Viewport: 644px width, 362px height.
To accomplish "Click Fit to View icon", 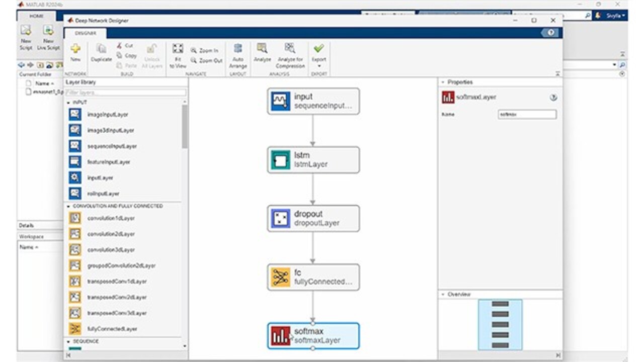I will coord(178,49).
